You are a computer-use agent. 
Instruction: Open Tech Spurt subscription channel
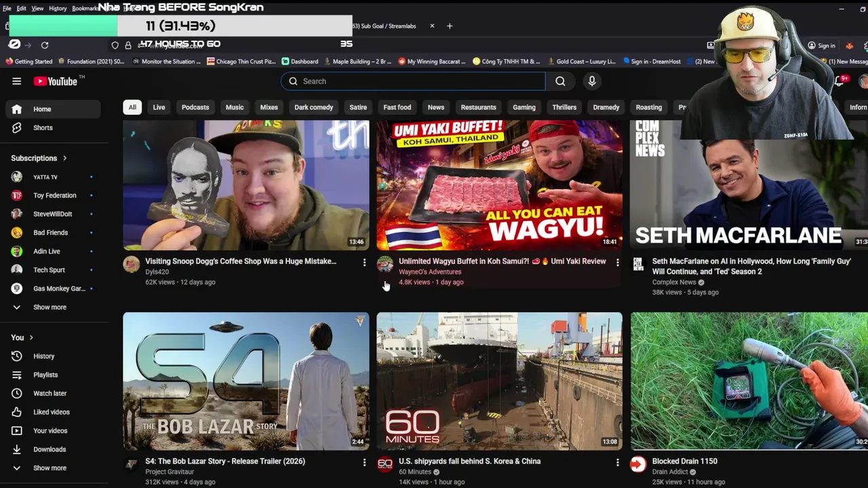tap(53, 270)
